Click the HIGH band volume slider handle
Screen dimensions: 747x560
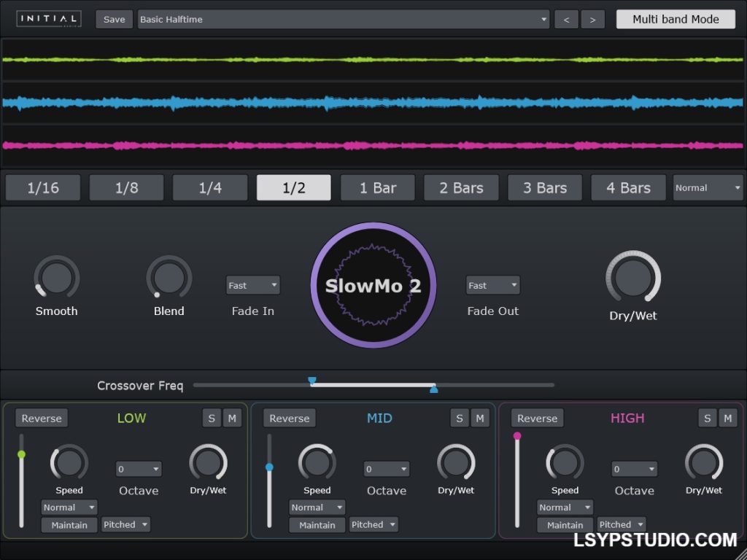pyautogui.click(x=517, y=436)
